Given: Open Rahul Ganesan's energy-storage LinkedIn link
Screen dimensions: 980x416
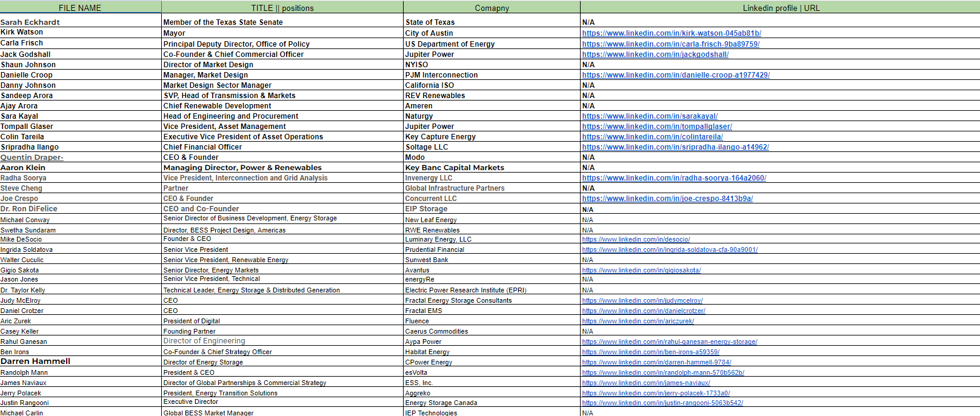Looking at the screenshot, I should point(670,342).
